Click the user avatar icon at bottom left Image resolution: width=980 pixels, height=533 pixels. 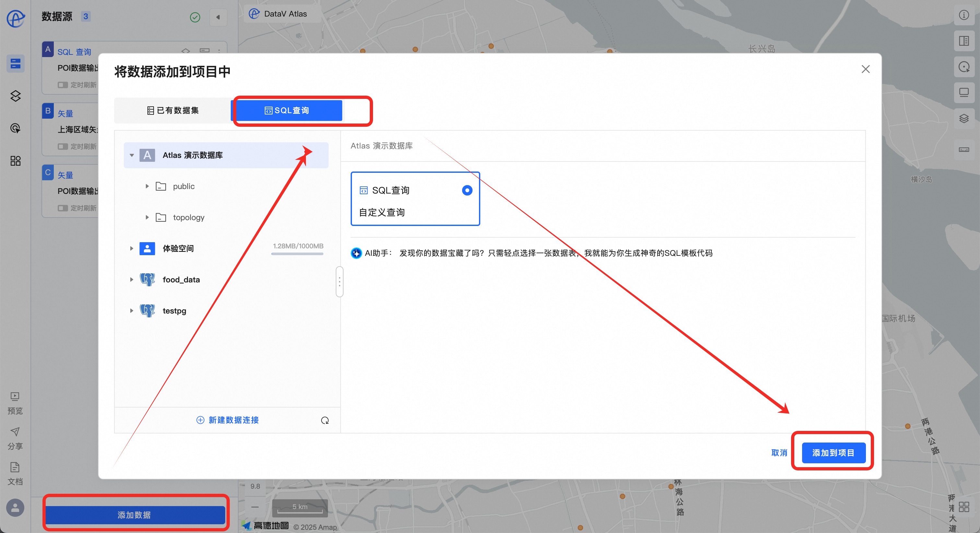(x=15, y=507)
